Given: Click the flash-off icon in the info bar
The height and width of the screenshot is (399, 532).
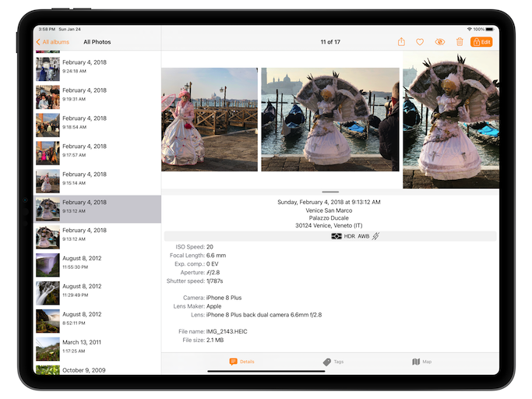Looking at the screenshot, I should point(375,236).
